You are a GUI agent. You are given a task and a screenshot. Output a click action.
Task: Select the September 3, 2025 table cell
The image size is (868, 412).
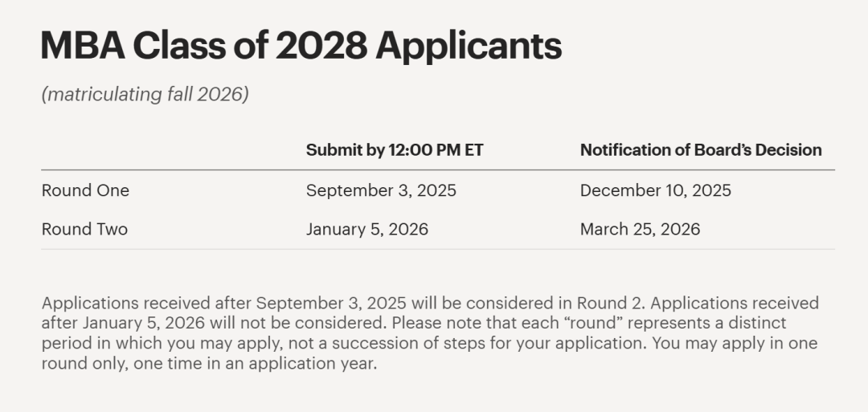click(x=381, y=190)
